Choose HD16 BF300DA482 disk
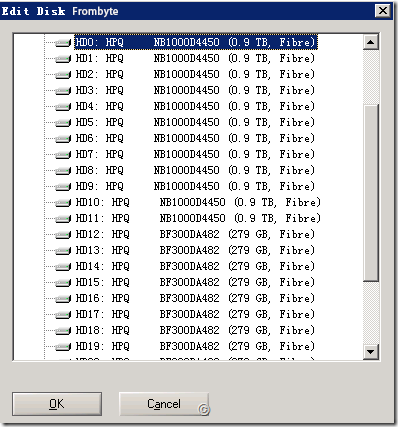This screenshot has height=427, width=398. pos(195,298)
